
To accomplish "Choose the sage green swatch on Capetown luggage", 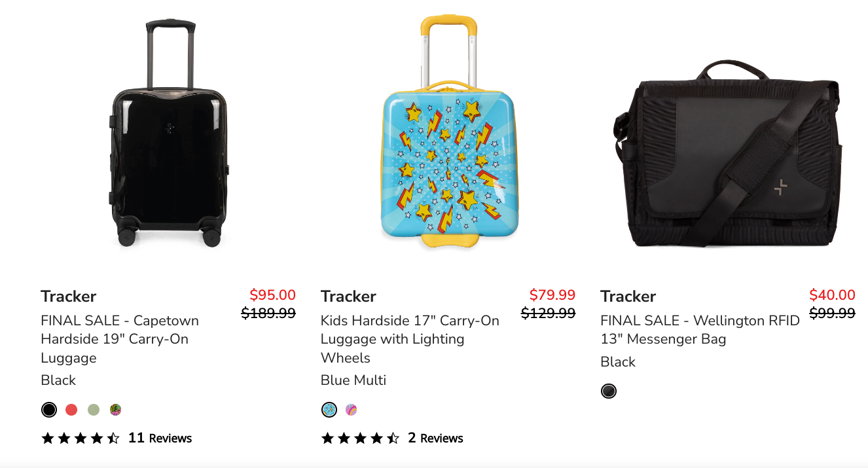I will (94, 410).
